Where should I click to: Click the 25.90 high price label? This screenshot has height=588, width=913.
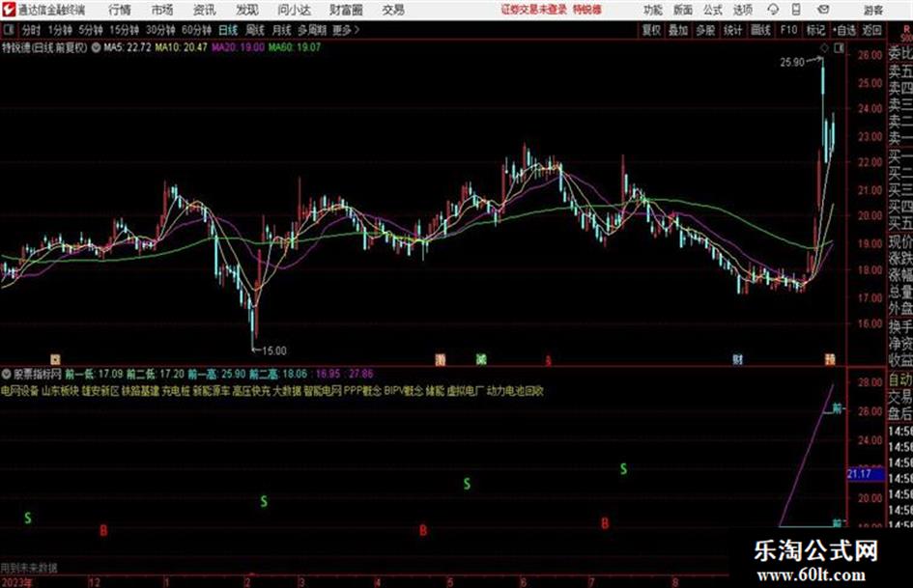(792, 63)
